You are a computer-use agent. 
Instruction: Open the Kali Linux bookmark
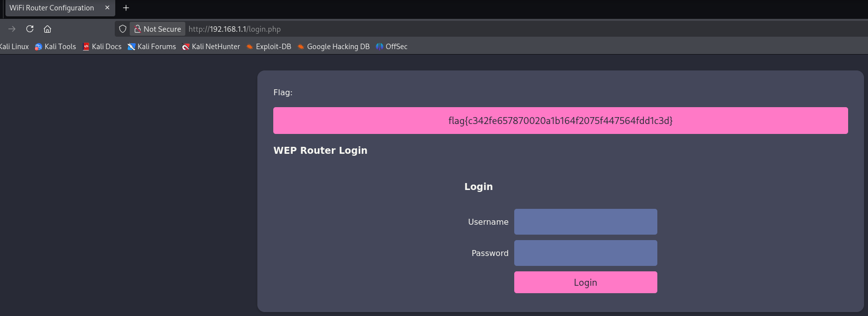14,47
